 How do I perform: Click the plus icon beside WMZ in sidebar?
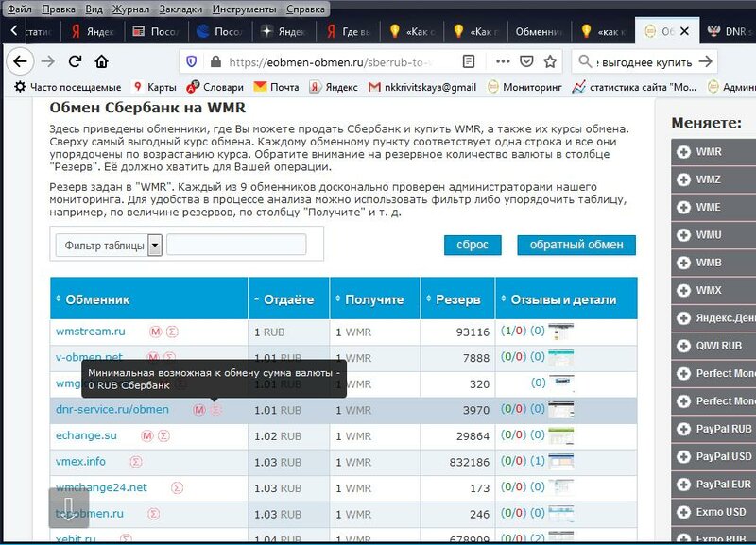point(683,179)
